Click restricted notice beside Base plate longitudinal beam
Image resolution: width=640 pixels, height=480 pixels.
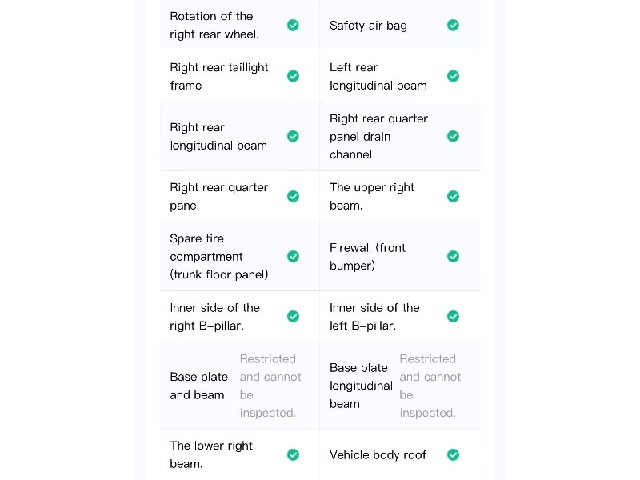[431, 386]
